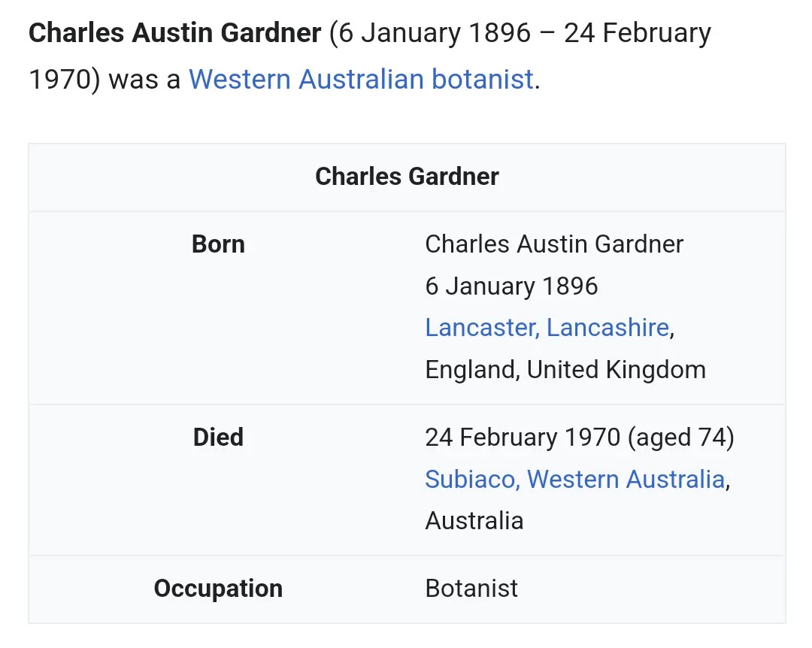Click the bold Charles Austin Gardner name
Viewport: 812px width, 648px height.
174,32
